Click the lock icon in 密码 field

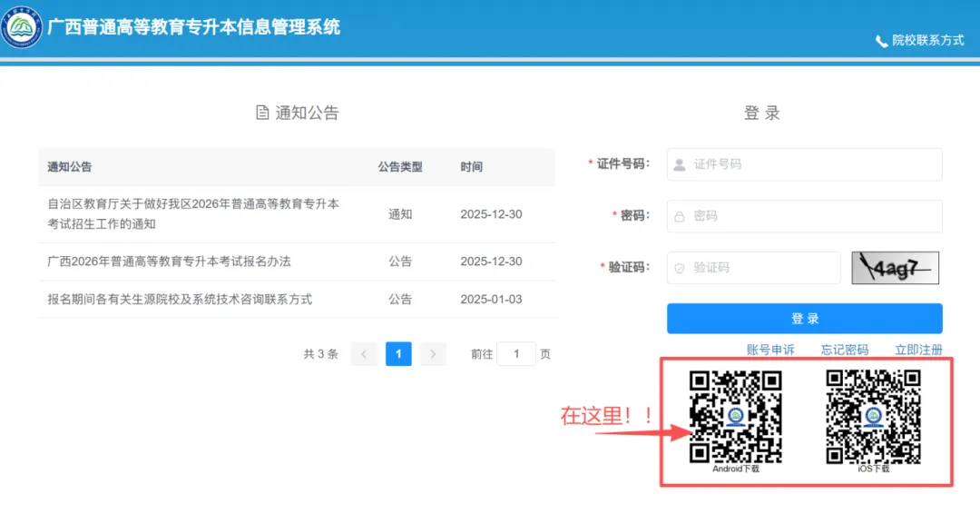[x=680, y=216]
